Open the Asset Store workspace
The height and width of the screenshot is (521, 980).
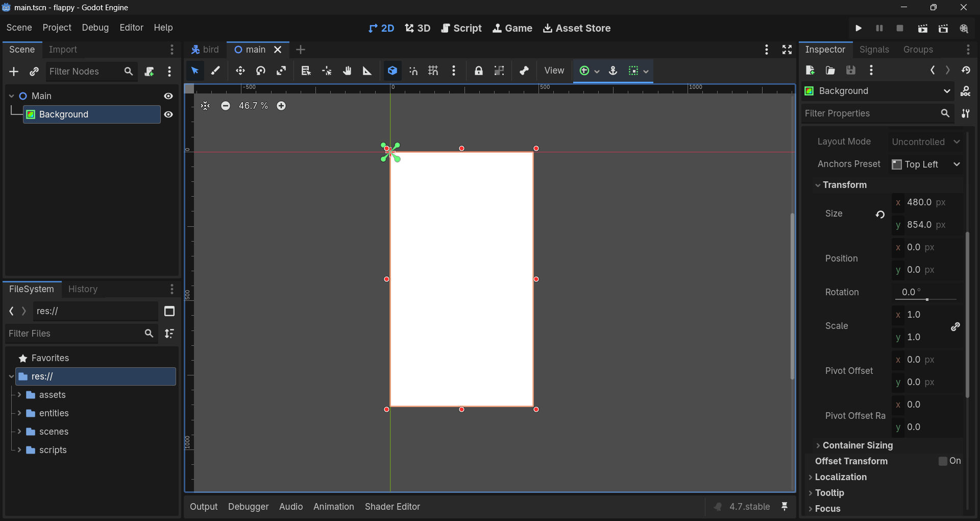pyautogui.click(x=577, y=29)
